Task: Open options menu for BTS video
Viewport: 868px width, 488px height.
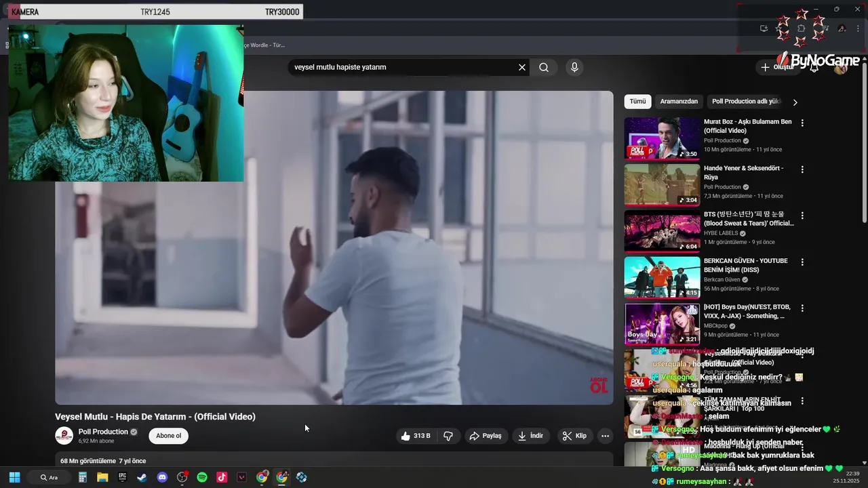Action: pos(802,216)
